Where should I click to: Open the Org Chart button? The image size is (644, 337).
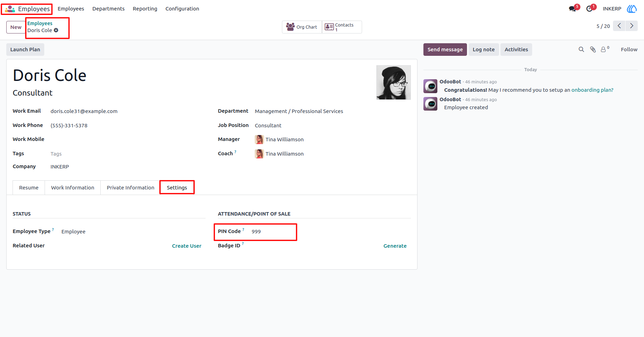pyautogui.click(x=302, y=27)
